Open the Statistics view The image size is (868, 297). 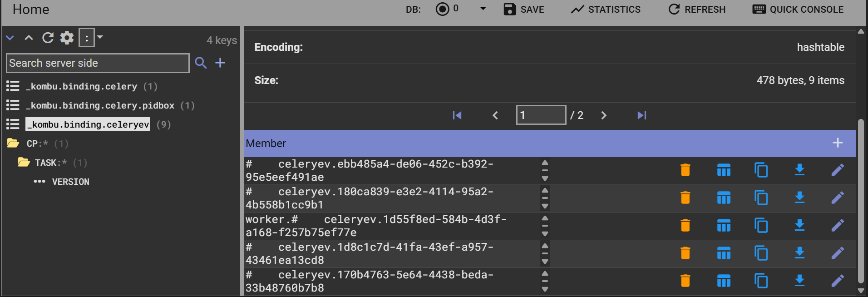(x=606, y=10)
